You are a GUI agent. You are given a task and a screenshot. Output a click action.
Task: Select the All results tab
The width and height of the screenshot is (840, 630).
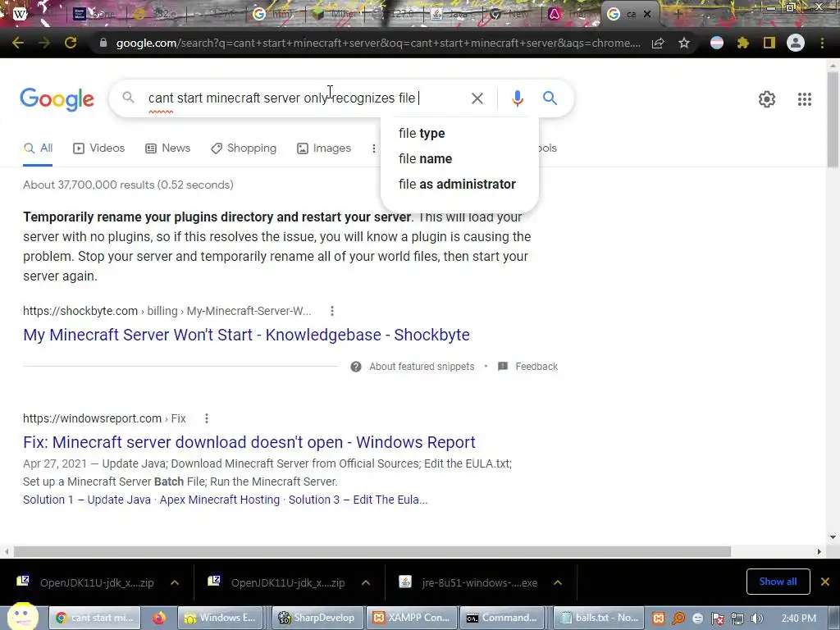tap(38, 148)
